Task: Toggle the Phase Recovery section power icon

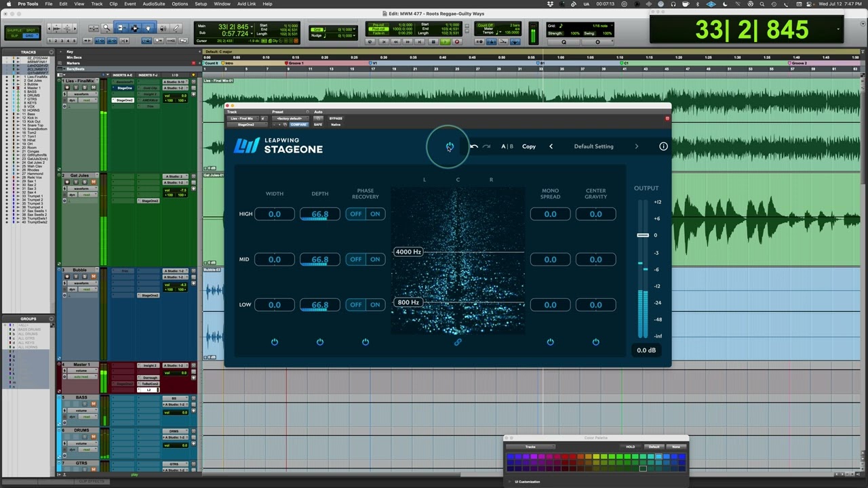Action: [366, 342]
